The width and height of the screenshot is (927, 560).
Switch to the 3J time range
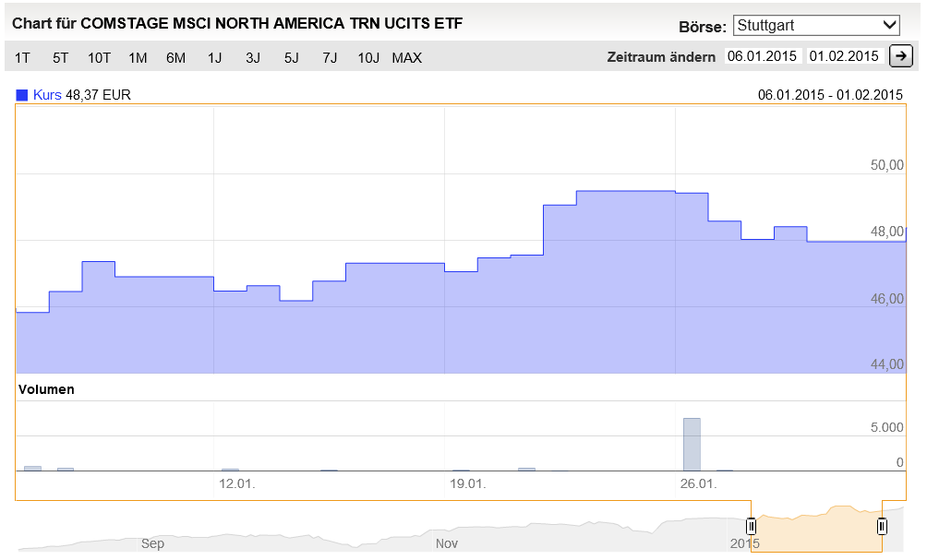pos(253,57)
